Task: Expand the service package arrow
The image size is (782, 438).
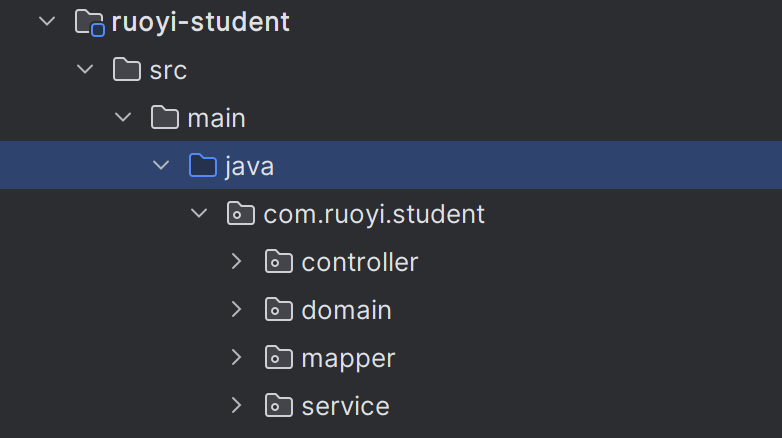Action: point(237,406)
